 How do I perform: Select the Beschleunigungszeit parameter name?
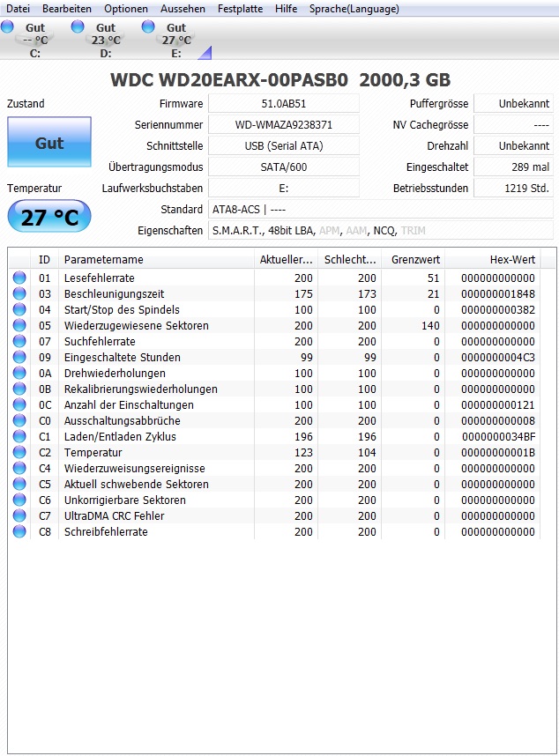pyautogui.click(x=115, y=294)
